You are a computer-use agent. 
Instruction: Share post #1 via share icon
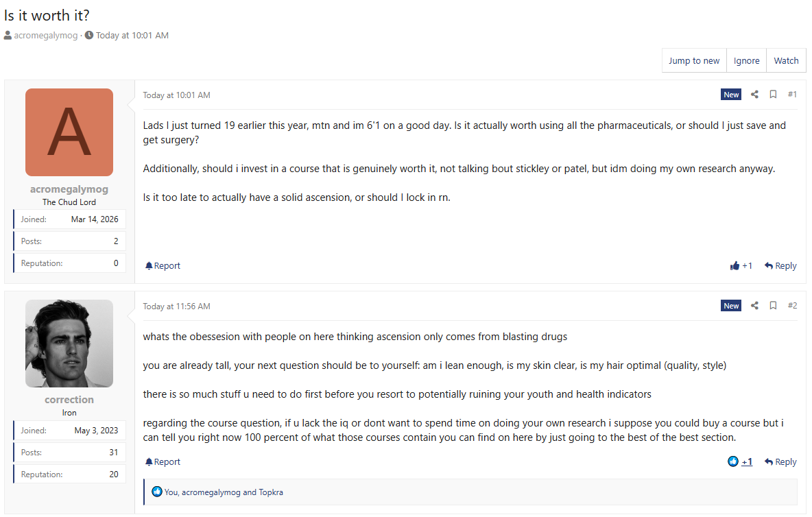point(754,95)
